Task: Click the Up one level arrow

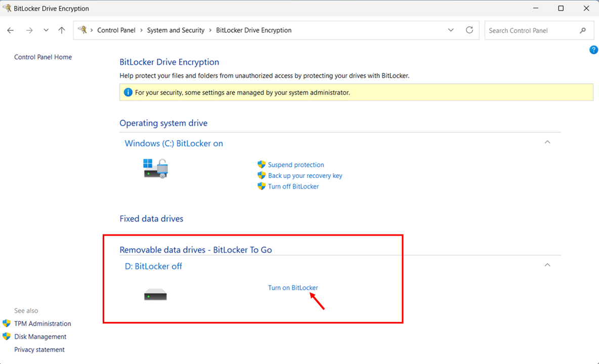Action: (x=62, y=30)
